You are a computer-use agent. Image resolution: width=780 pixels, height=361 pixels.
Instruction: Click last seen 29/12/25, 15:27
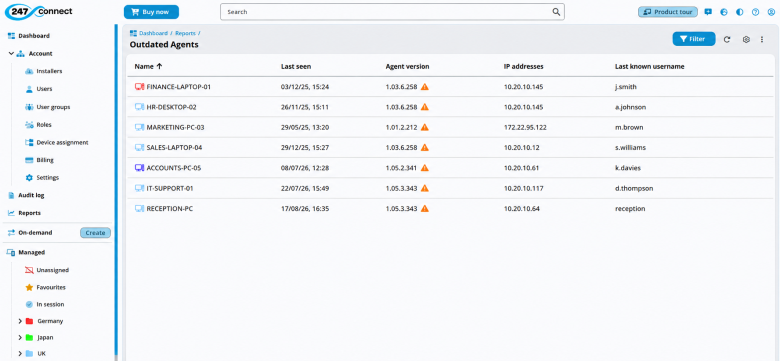pyautogui.click(x=304, y=148)
